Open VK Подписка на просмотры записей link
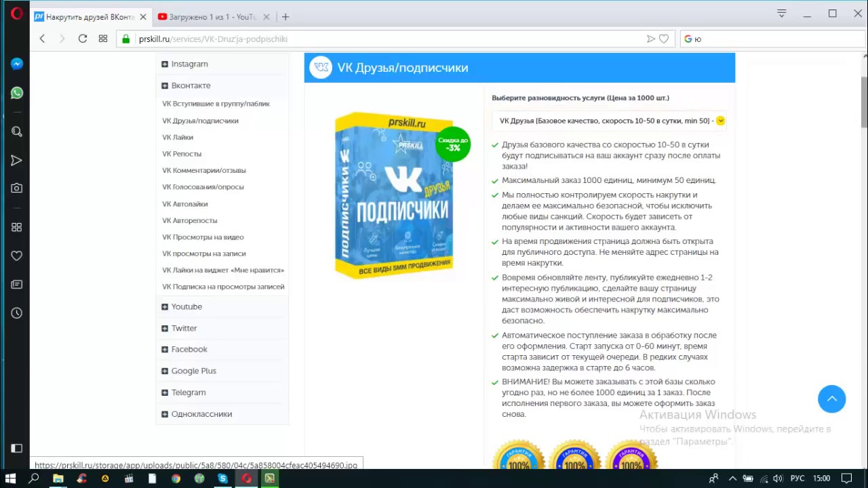 point(223,287)
